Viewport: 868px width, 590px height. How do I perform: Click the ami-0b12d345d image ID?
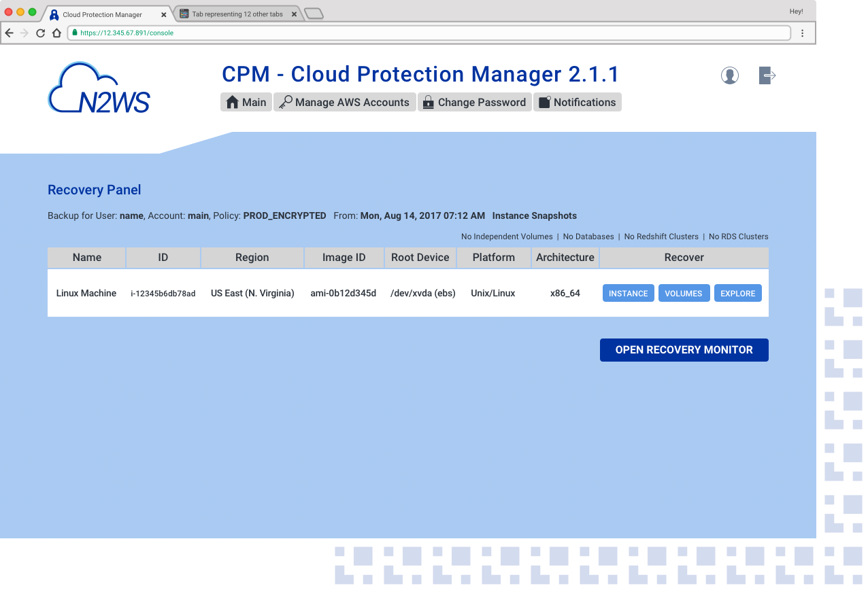pyautogui.click(x=344, y=293)
